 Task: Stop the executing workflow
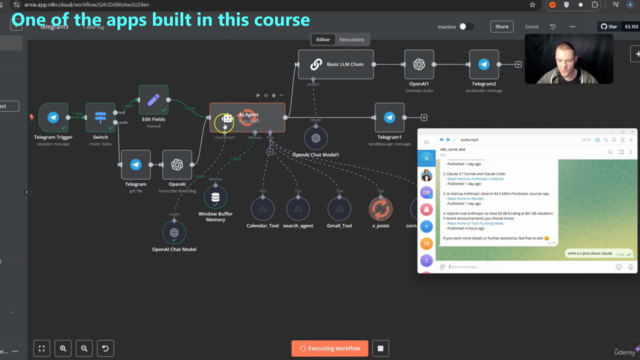coord(380,349)
